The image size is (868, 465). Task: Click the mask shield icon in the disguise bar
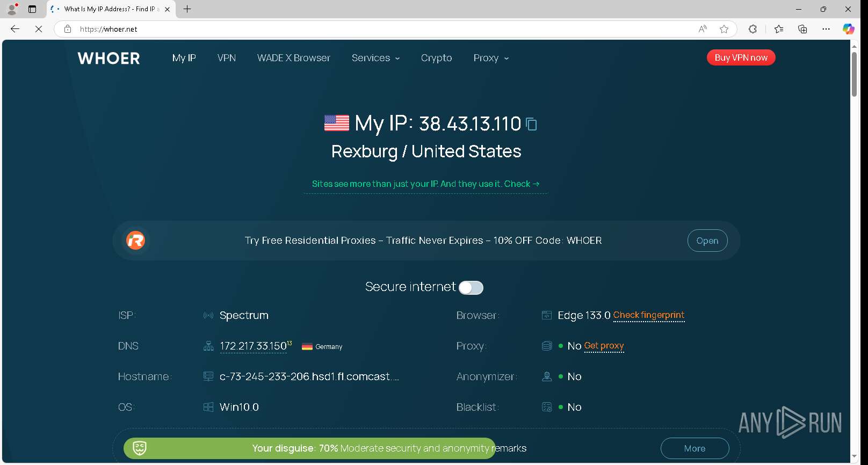tap(140, 448)
